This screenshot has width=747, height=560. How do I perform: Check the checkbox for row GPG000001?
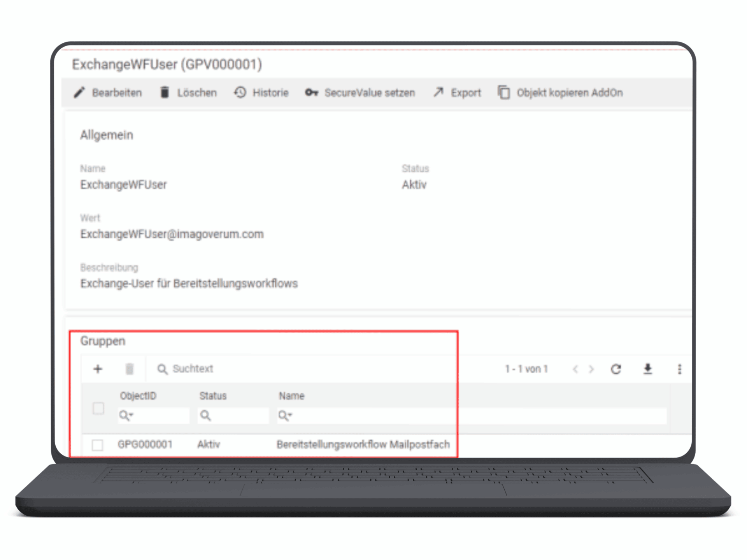coord(98,444)
